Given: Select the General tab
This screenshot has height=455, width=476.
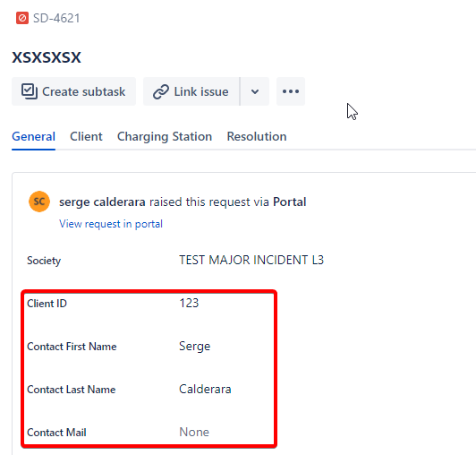Looking at the screenshot, I should click(x=33, y=136).
